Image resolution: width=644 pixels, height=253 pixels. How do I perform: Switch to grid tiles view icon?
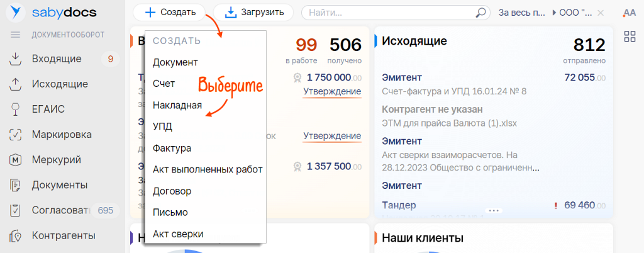[629, 37]
